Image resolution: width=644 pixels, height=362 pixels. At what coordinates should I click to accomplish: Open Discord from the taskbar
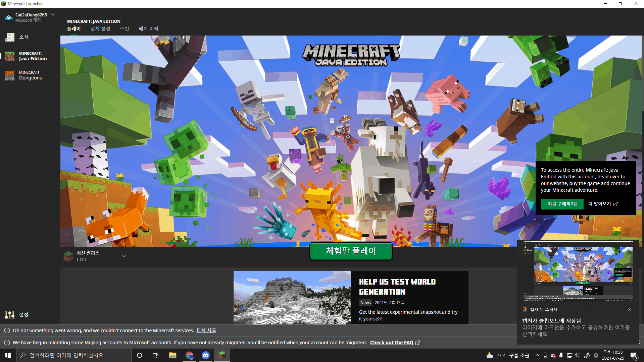pos(206,355)
